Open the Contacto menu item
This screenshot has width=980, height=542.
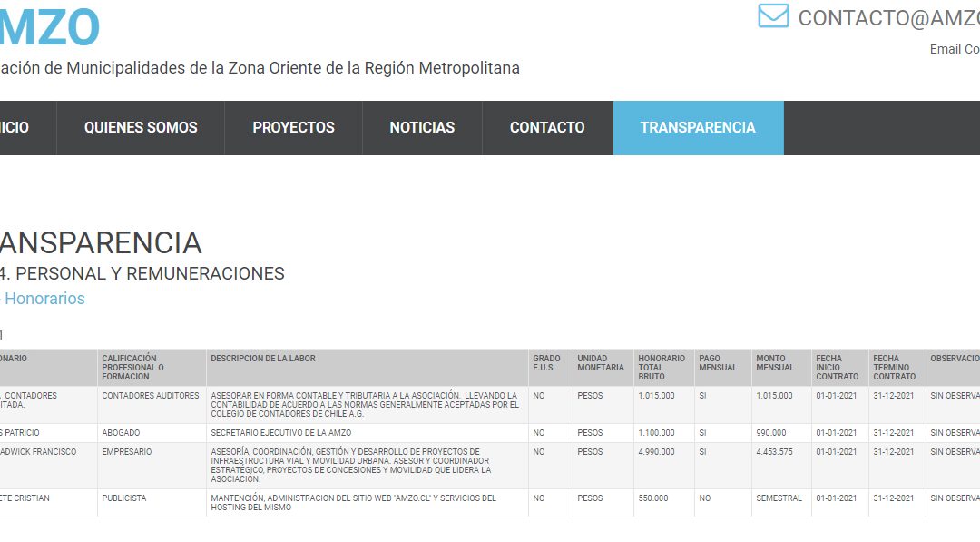(547, 127)
